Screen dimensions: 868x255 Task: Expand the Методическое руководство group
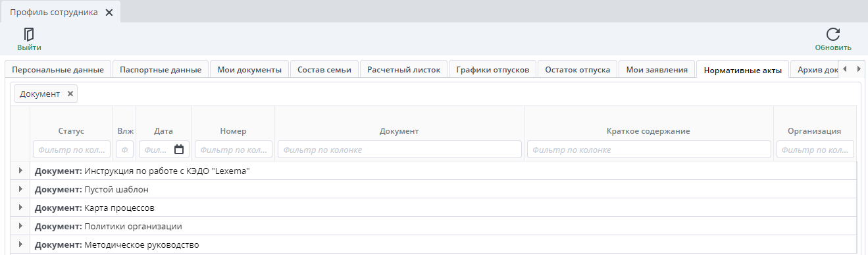pyautogui.click(x=20, y=244)
